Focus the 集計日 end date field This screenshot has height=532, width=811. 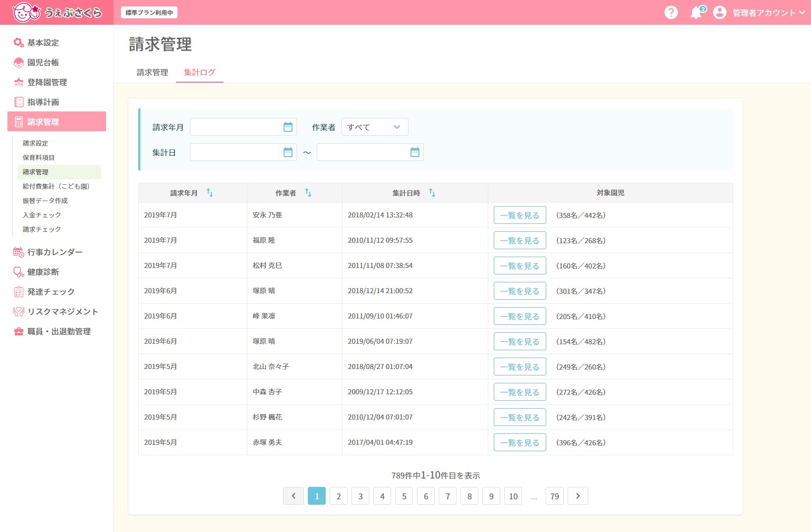(x=370, y=152)
